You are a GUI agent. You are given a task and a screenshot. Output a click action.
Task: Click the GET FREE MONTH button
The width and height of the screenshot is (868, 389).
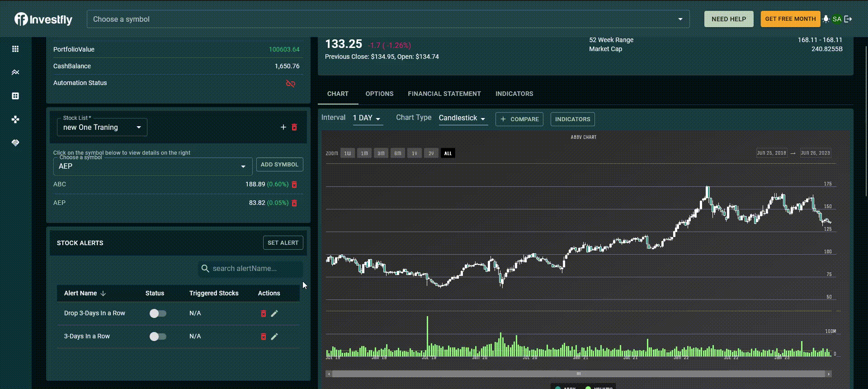coord(790,19)
